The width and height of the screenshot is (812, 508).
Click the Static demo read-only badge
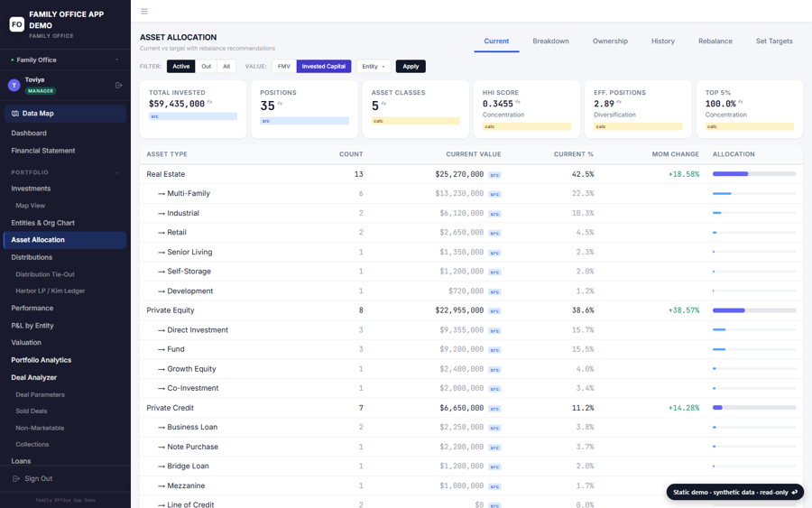pos(734,492)
